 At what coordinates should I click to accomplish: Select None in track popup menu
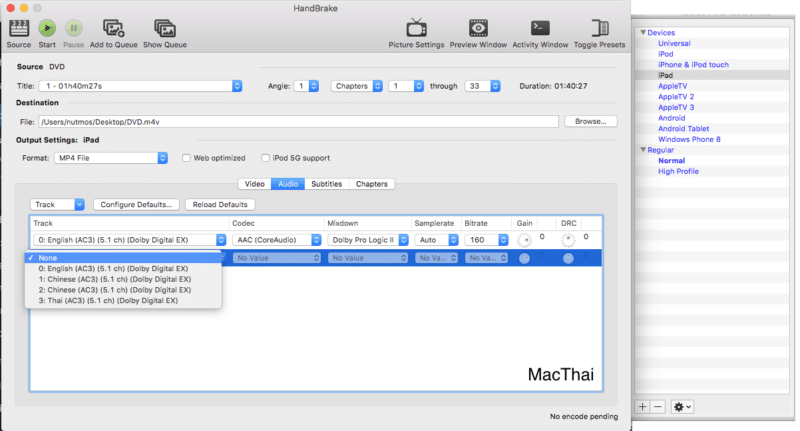click(x=123, y=258)
